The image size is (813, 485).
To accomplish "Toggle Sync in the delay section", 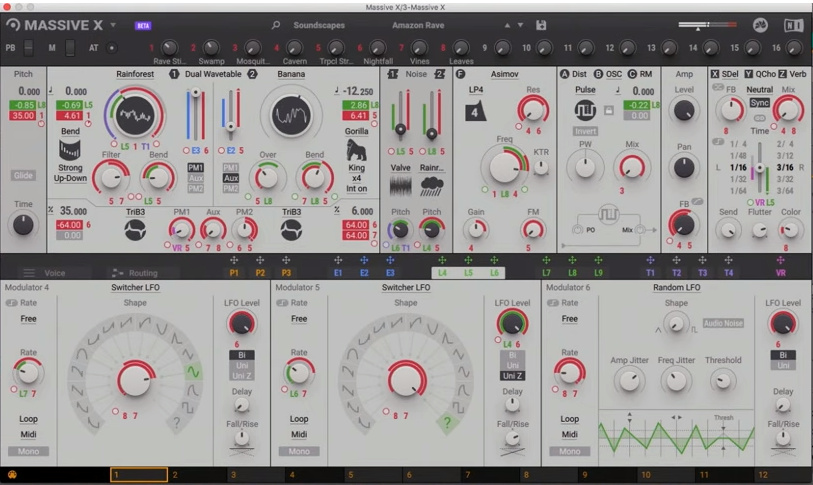I will 760,103.
